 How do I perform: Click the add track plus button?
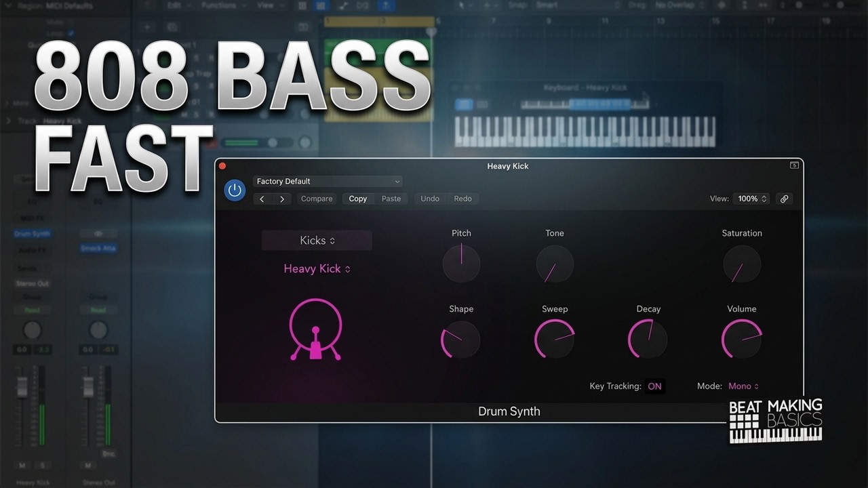(x=146, y=28)
